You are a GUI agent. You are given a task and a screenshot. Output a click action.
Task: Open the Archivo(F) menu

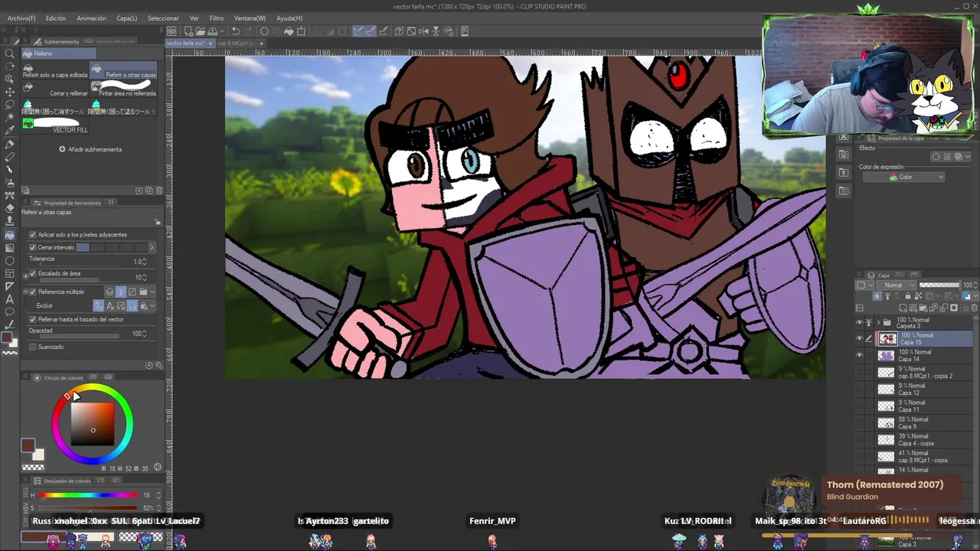coord(21,18)
